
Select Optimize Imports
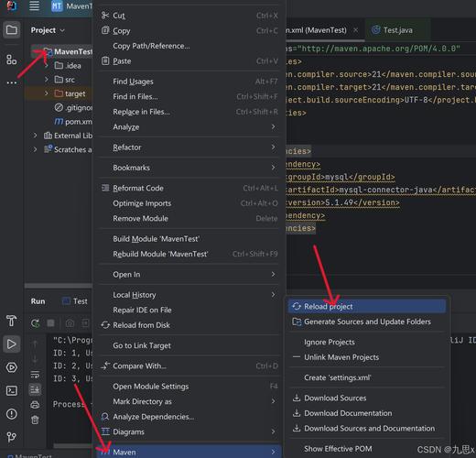pyautogui.click(x=189, y=203)
